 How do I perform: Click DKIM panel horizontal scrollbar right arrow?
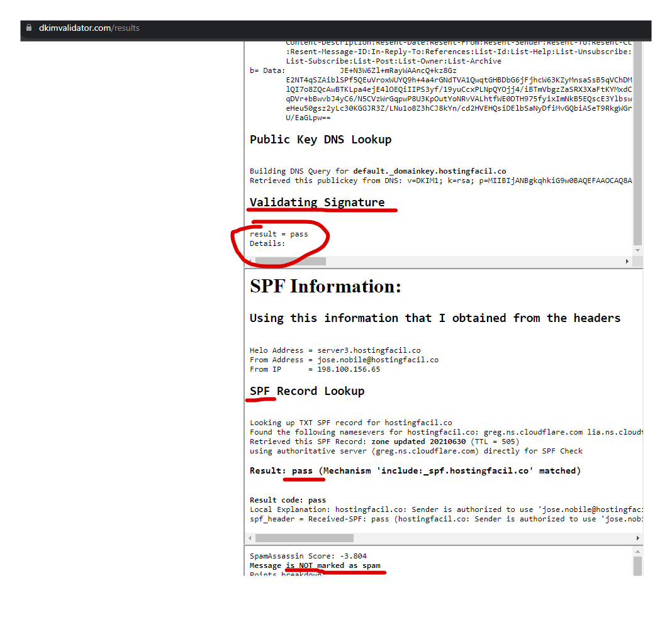[x=627, y=261]
